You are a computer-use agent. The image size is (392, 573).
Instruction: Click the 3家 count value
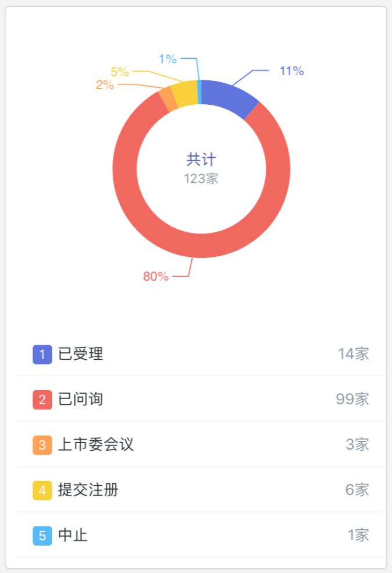point(357,445)
